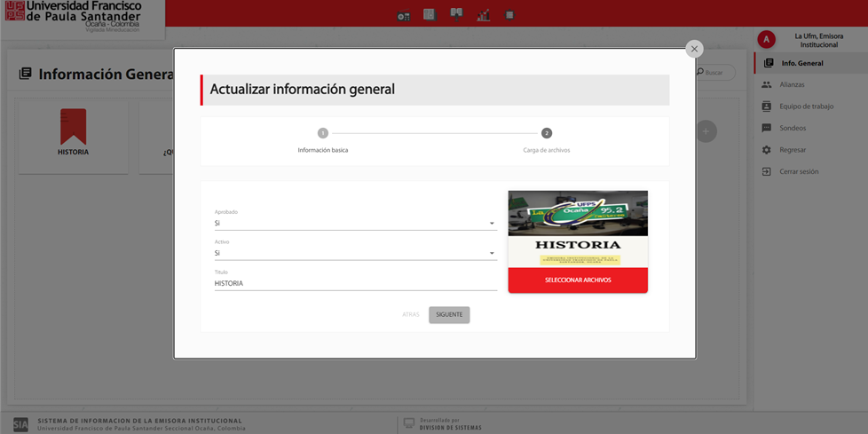Go to step 2 Carga de archivos
The image size is (868, 434).
pyautogui.click(x=546, y=133)
